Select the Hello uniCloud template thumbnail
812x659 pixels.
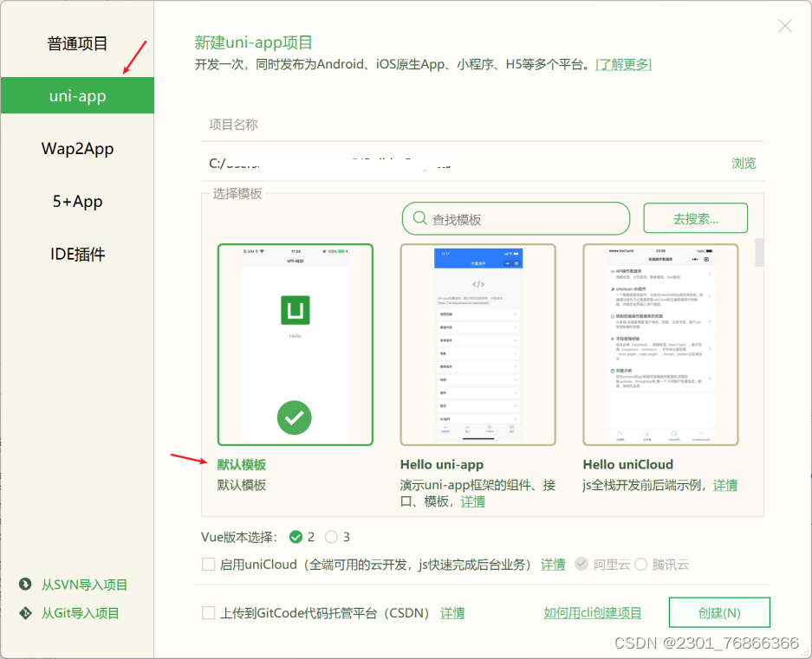point(662,344)
